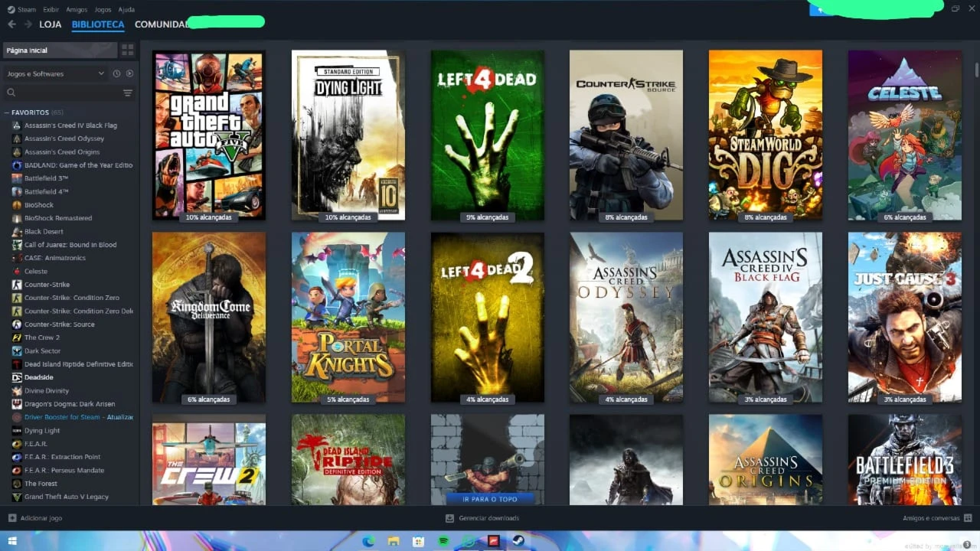This screenshot has height=551, width=980.
Task: Select Call of Juarez: Bound in Blood
Action: click(x=70, y=245)
